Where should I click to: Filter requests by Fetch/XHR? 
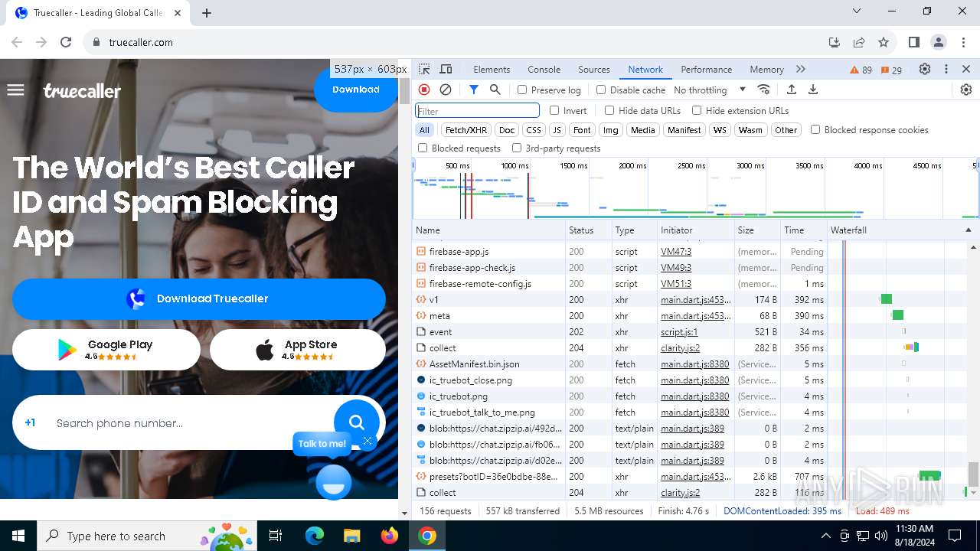click(x=466, y=129)
